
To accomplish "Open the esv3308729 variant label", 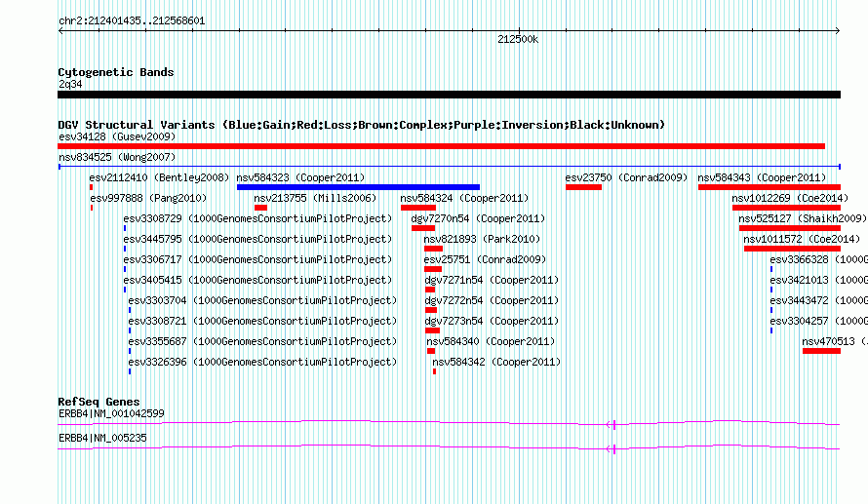I will click(257, 218).
